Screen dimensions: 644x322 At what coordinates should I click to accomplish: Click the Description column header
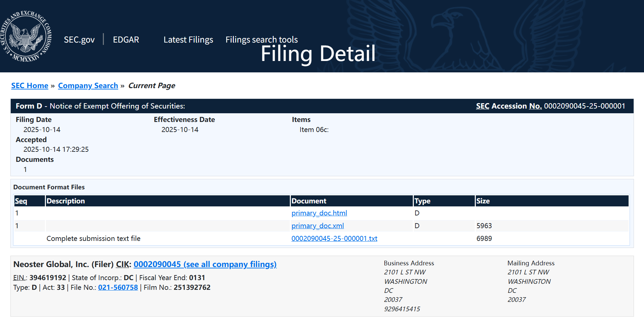click(66, 201)
